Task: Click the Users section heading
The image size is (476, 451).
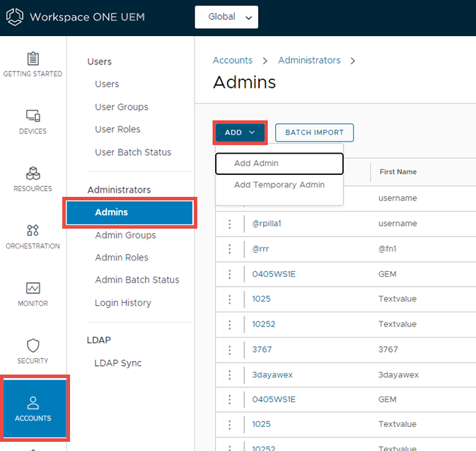Action: [99, 62]
